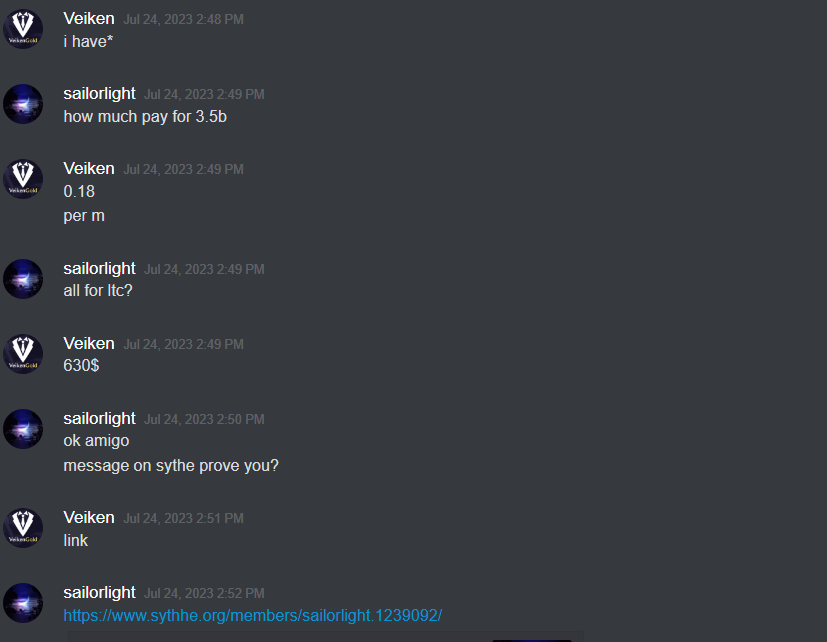Click username sailorlight above "how much pay"
827x642 pixels.
(99, 93)
